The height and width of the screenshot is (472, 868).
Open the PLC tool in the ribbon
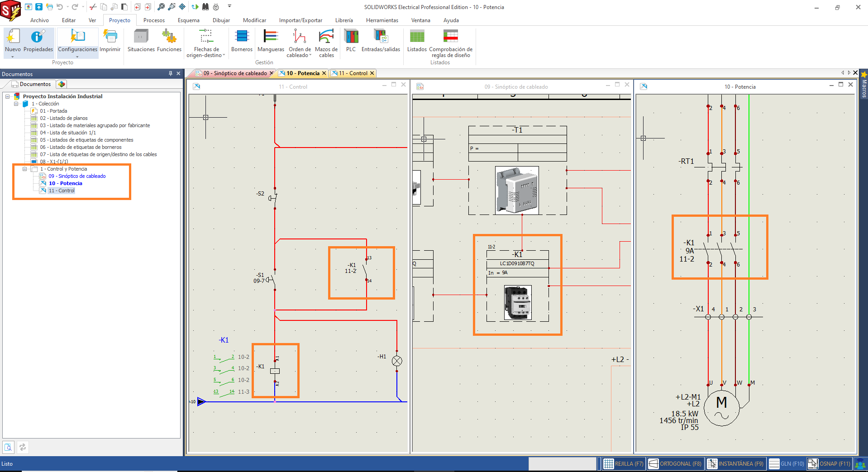tap(351, 43)
